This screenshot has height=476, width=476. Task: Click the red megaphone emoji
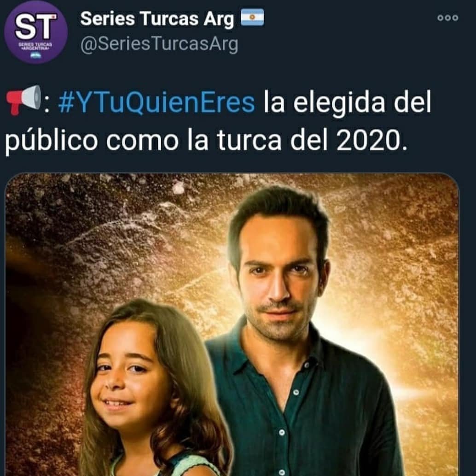click(23, 100)
